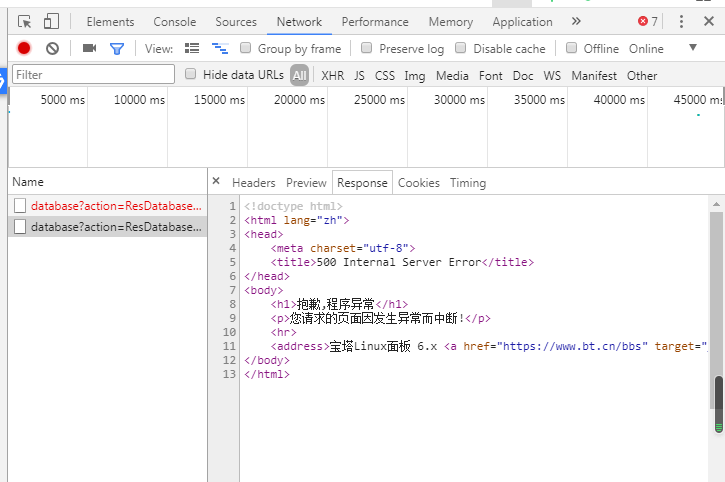Open the Application tab

click(522, 22)
